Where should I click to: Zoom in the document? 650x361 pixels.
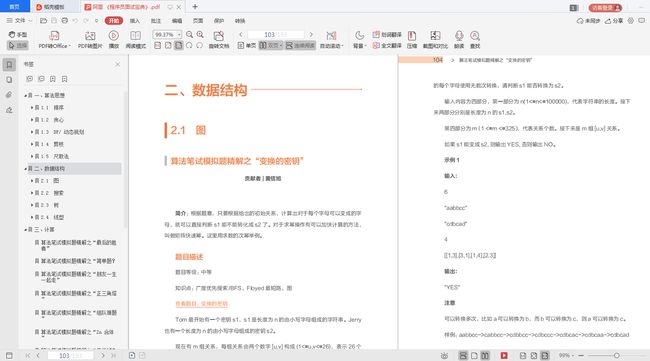click(x=200, y=34)
